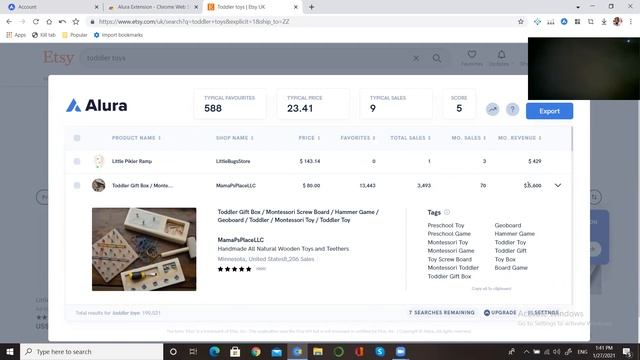
Task: Go to browser home page
Action: click(x=49, y=22)
